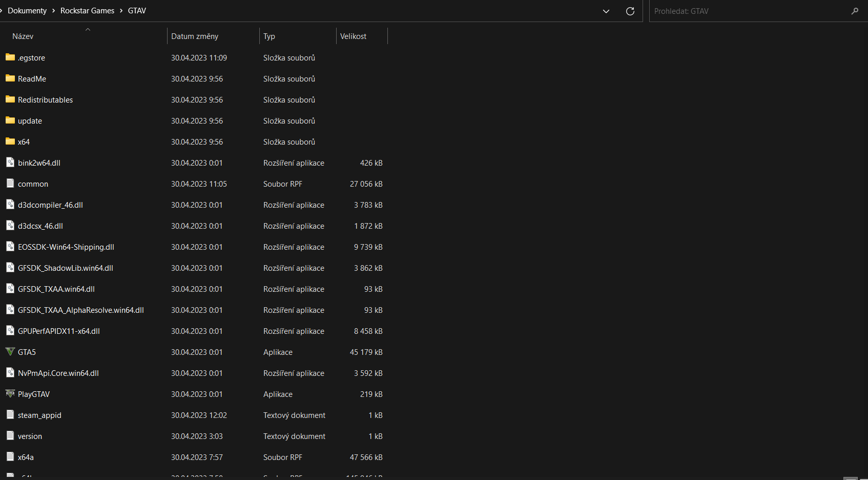Click Aplikace type in GTA5 row
This screenshot has height=480, width=868.
[278, 352]
